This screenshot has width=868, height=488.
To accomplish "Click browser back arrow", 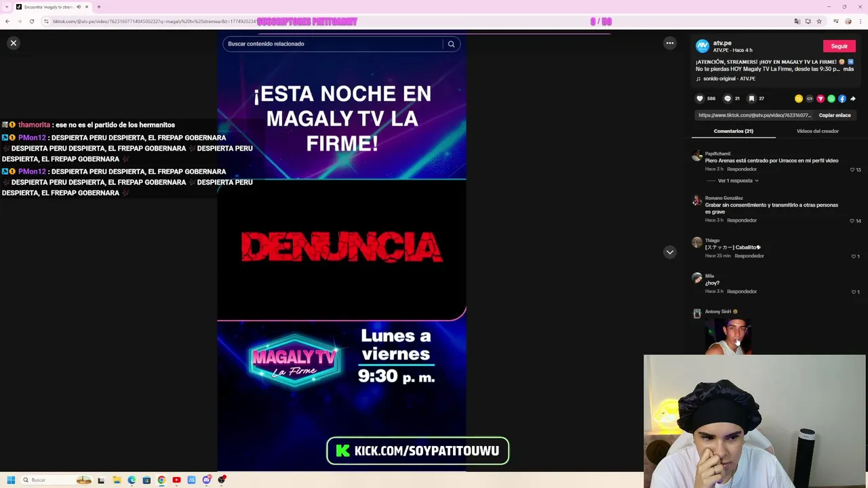I will (7, 22).
